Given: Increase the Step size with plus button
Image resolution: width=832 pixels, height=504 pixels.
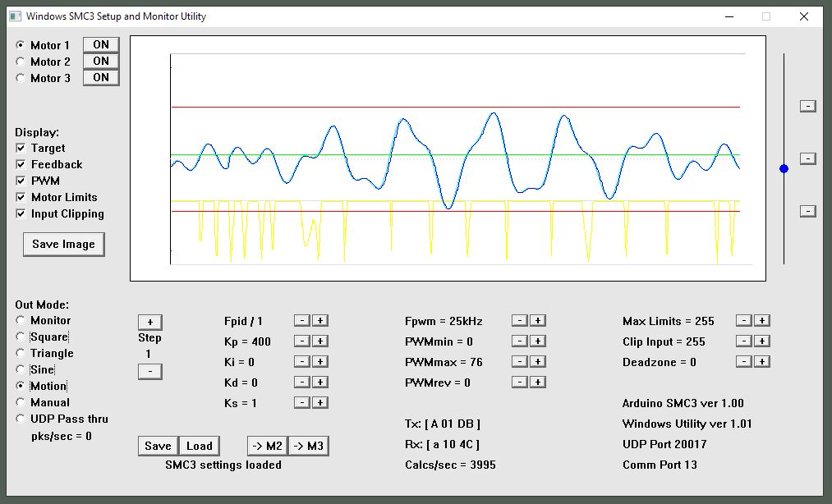Looking at the screenshot, I should pyautogui.click(x=149, y=322).
